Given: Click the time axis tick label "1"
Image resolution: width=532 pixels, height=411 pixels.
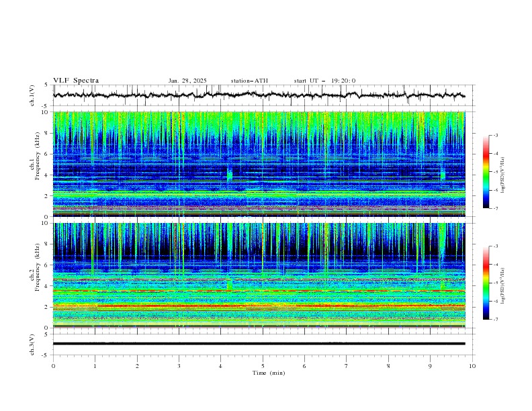Looking at the screenshot, I should point(95,366).
